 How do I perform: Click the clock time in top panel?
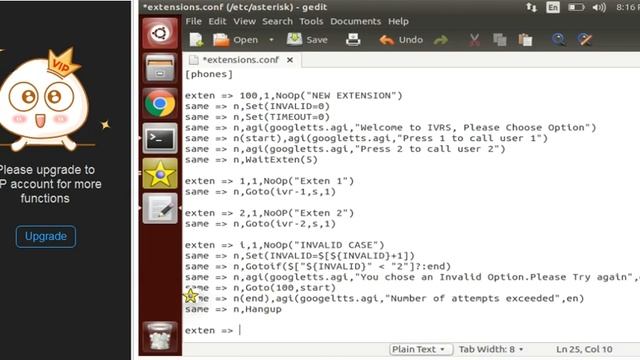coord(628,7)
